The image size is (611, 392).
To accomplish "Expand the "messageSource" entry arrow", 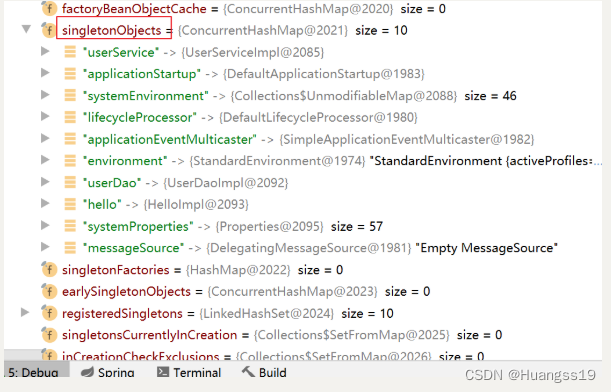I will (45, 247).
